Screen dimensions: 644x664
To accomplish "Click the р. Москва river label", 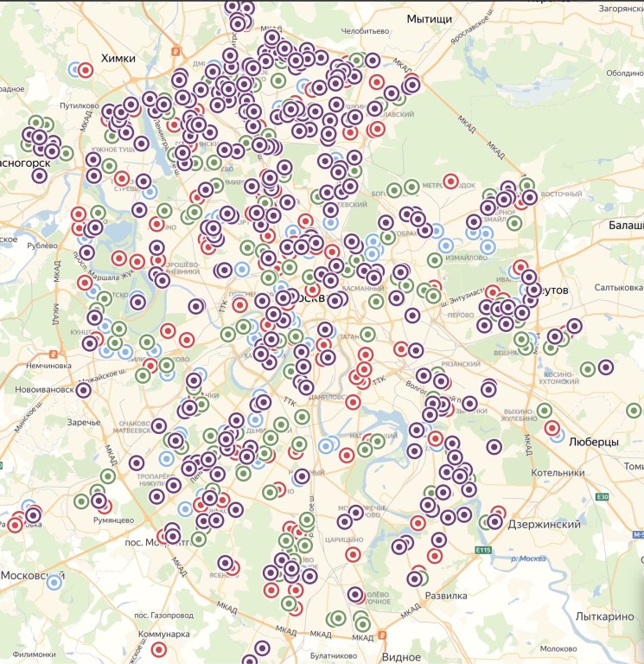I will click(x=528, y=559).
